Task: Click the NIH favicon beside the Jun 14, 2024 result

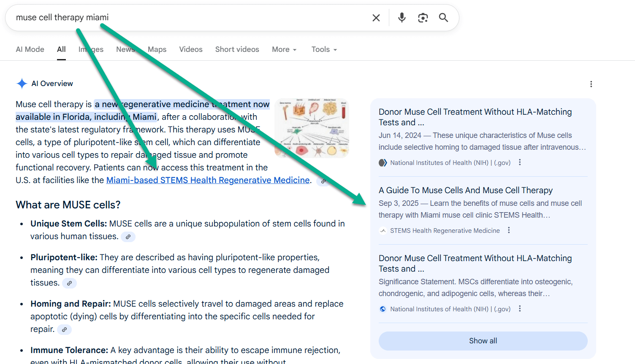Action: (383, 163)
